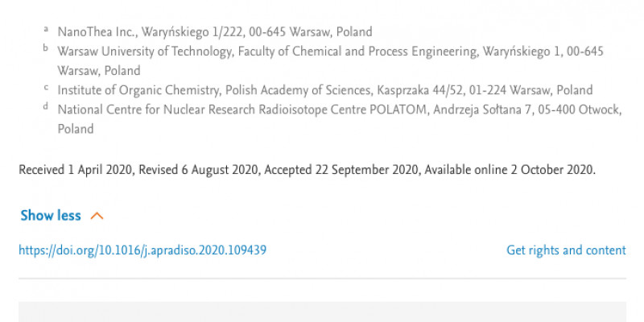
Task: Select the NanoThea Inc. affiliation line
Action: coord(215,32)
